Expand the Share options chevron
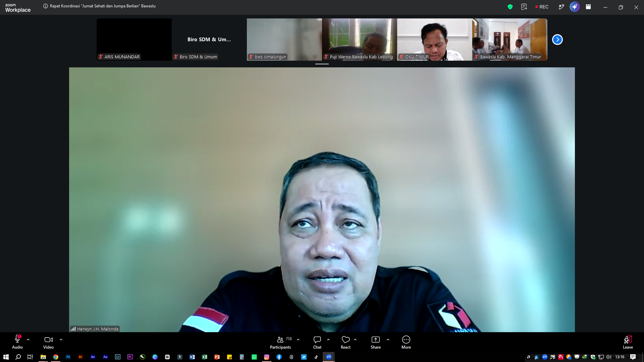The width and height of the screenshot is (644, 362). (x=388, y=340)
